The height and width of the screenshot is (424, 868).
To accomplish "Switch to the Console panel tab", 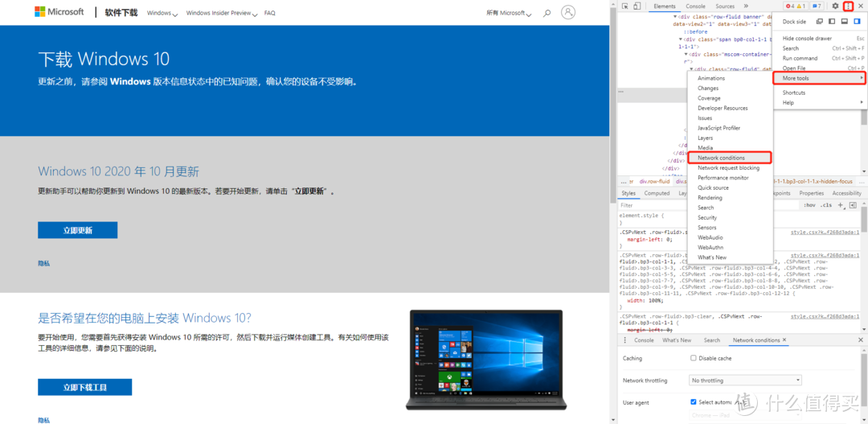I will pos(695,6).
